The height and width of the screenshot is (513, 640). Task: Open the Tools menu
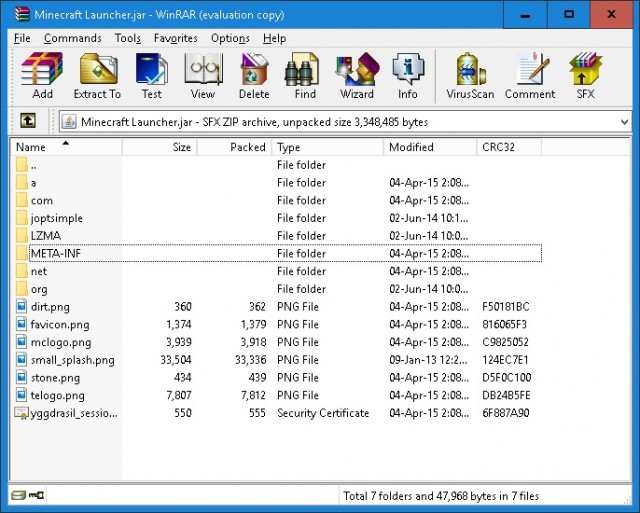pyautogui.click(x=128, y=38)
